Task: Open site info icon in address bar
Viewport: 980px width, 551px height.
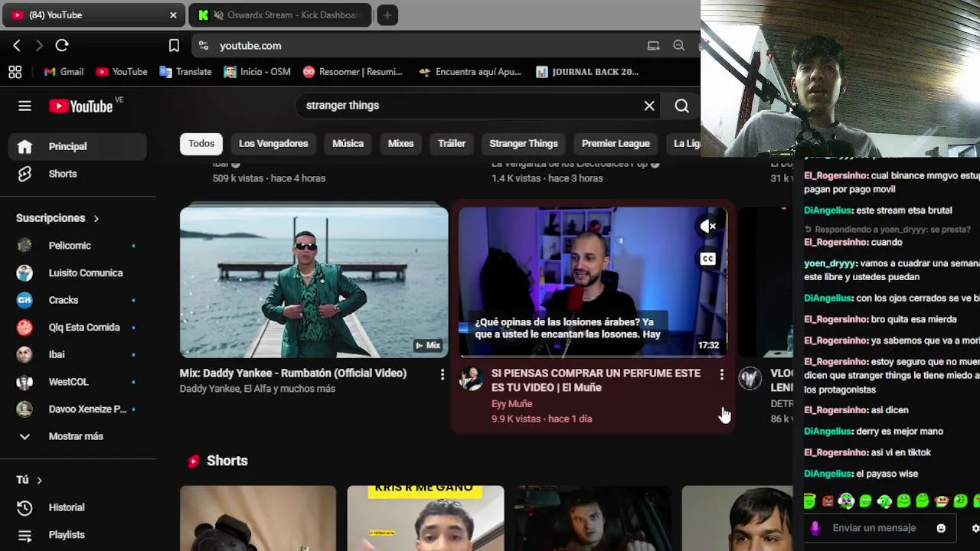Action: point(203,46)
